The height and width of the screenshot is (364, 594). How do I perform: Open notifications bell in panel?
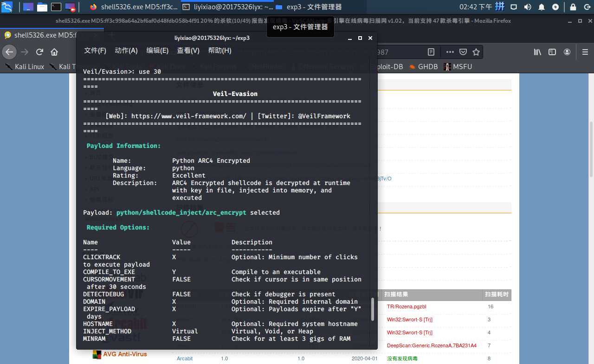click(x=541, y=7)
